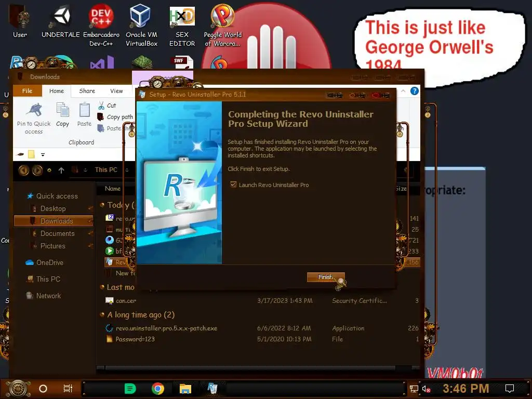Select revo.uninstaller.pro.5.x.x-patch.exe file

click(x=166, y=328)
